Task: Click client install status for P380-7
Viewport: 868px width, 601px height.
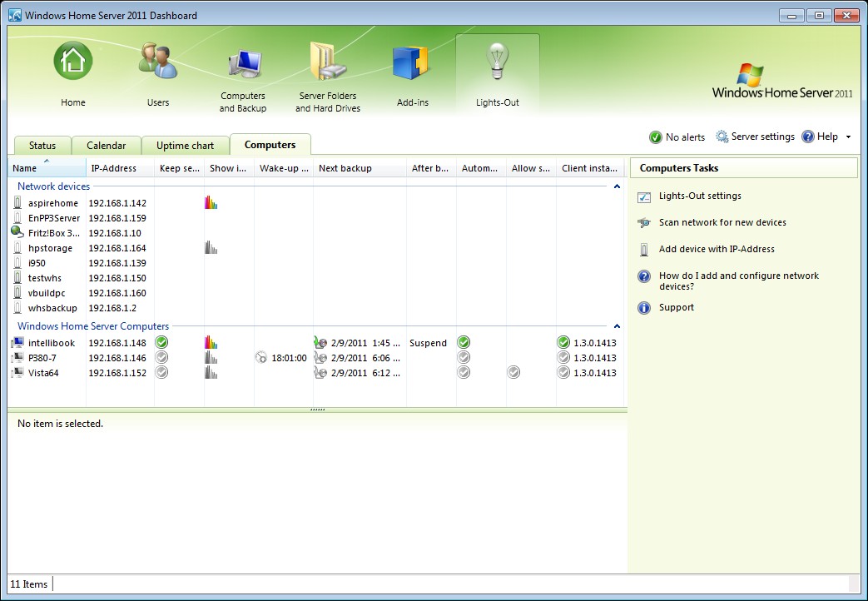Action: (563, 357)
